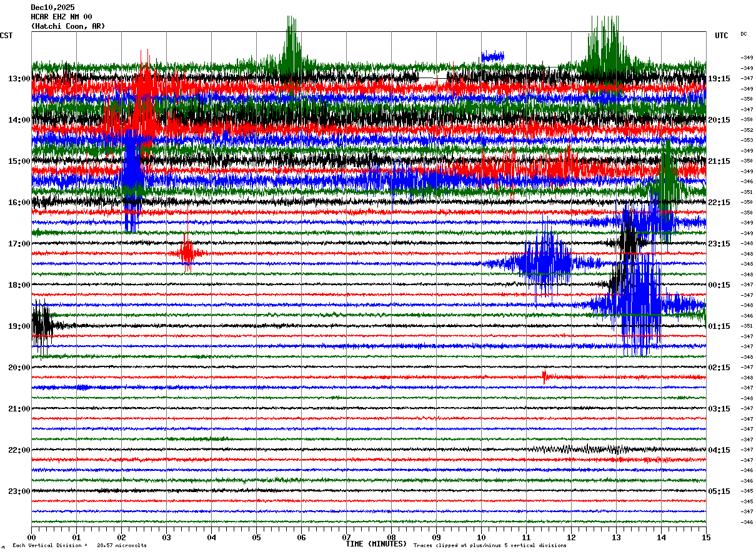
Task: Click minute 12 on the time axis
Action: pos(571,537)
